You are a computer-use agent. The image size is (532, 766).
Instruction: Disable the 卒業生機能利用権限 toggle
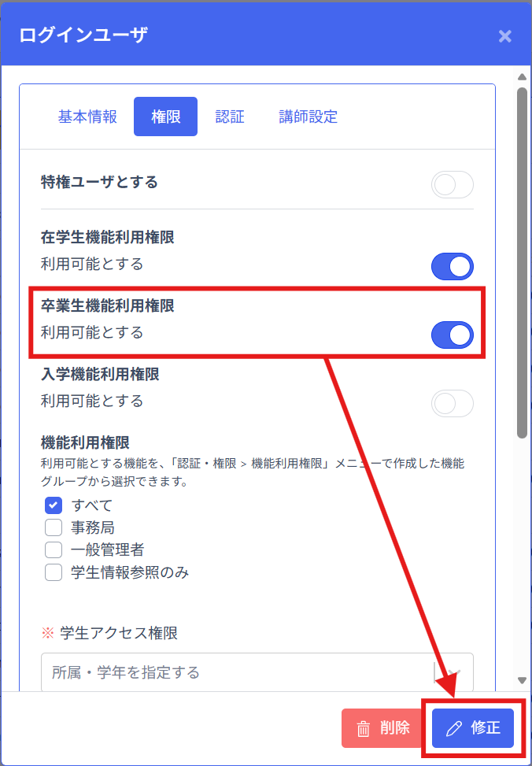(x=453, y=335)
